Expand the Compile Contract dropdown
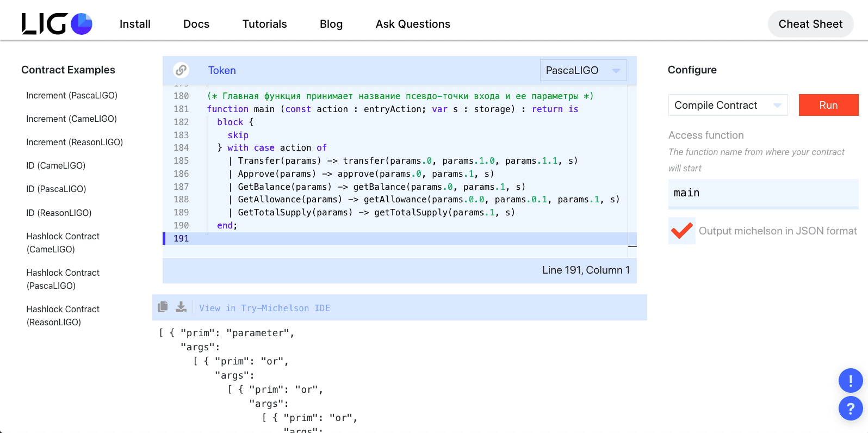 [727, 105]
